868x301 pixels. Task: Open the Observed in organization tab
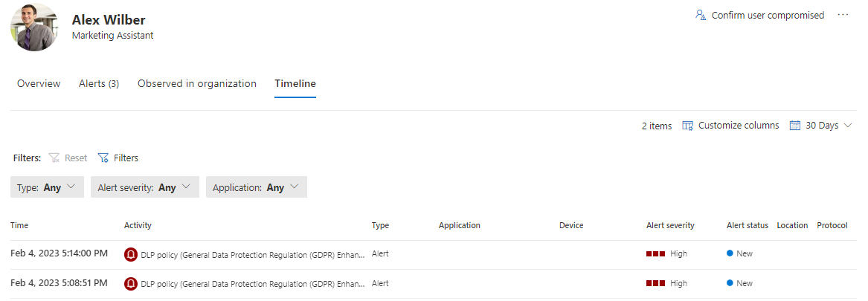(x=197, y=83)
